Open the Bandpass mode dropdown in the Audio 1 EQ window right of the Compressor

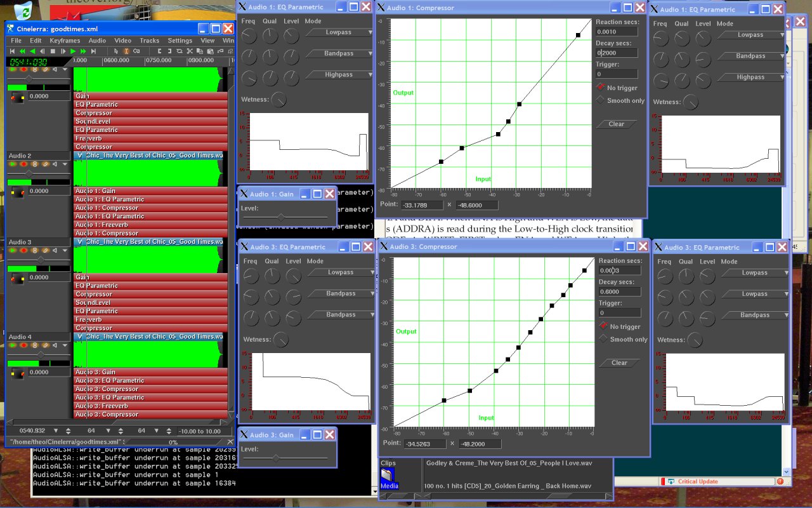click(750, 56)
